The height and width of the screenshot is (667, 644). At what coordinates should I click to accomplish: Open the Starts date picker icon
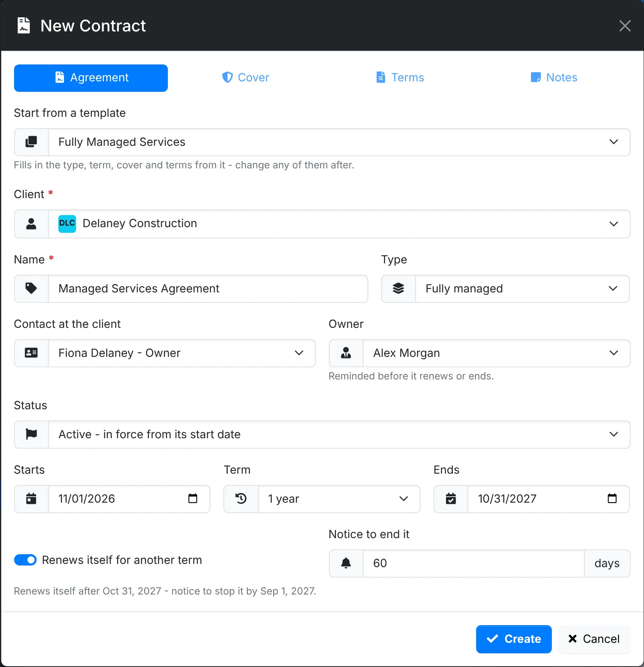pyautogui.click(x=193, y=499)
